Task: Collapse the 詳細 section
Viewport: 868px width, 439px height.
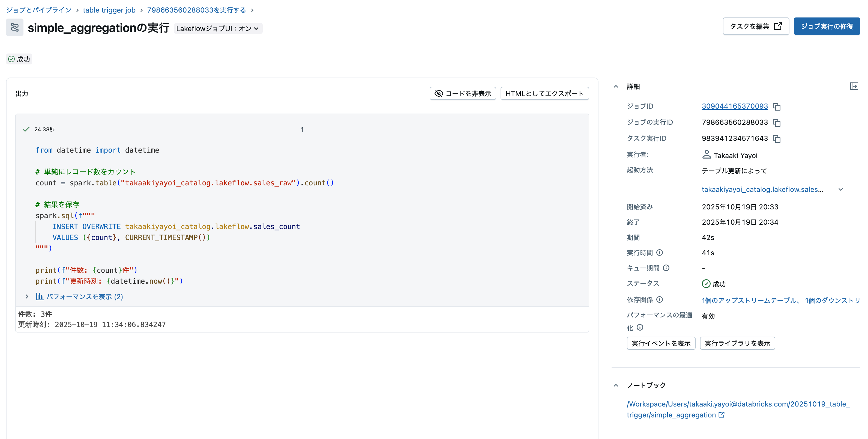Action: (616, 86)
